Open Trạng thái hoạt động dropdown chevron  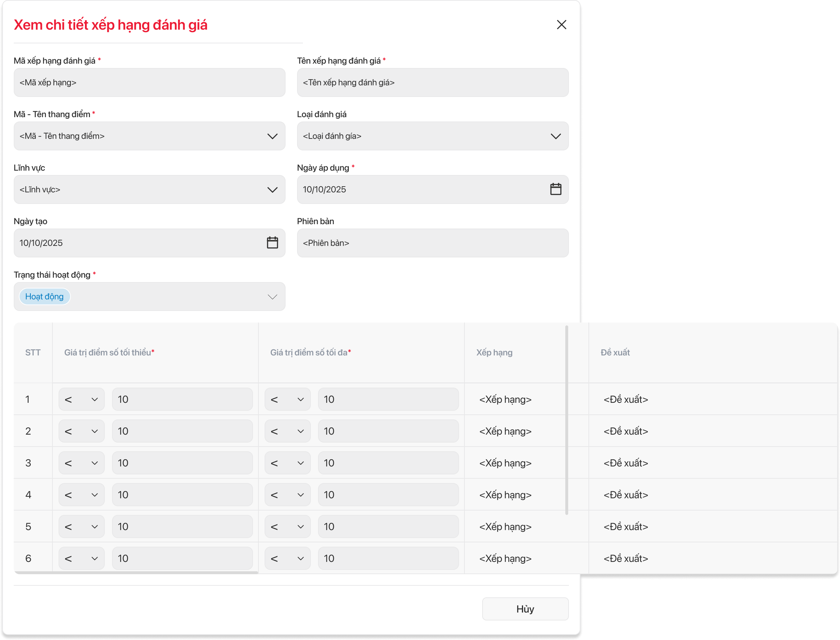coord(272,297)
